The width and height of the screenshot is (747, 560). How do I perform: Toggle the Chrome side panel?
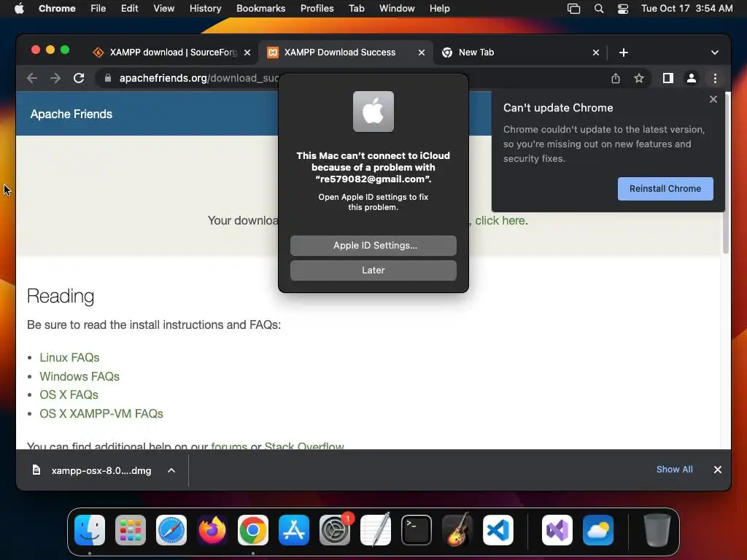click(x=668, y=78)
